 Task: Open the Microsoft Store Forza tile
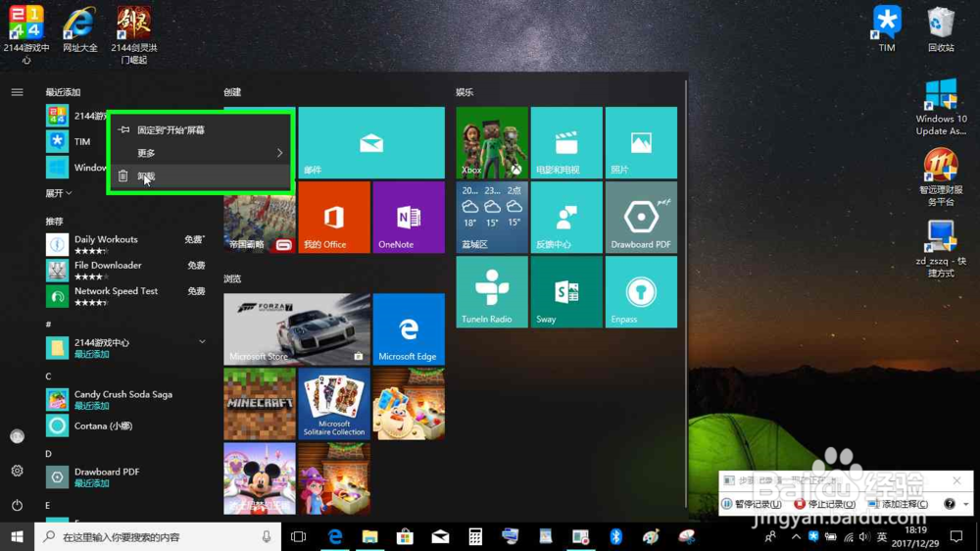pyautogui.click(x=297, y=329)
